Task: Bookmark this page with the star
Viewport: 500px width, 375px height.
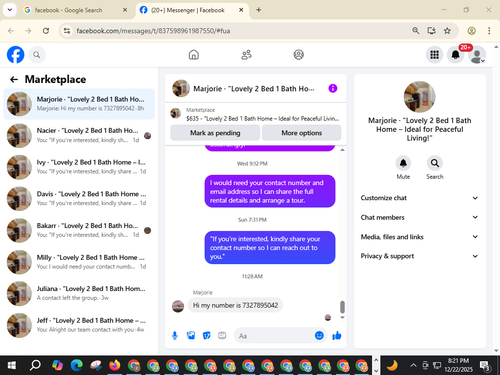Action: [447, 31]
